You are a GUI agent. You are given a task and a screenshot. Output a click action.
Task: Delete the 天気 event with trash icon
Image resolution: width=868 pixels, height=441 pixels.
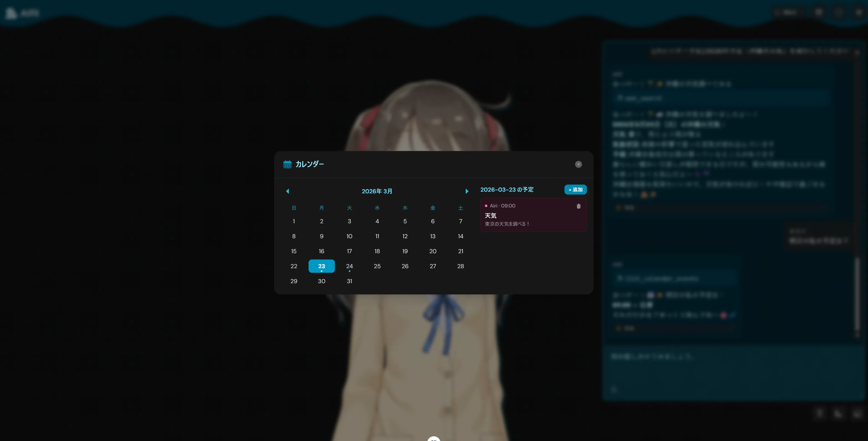[578, 206]
